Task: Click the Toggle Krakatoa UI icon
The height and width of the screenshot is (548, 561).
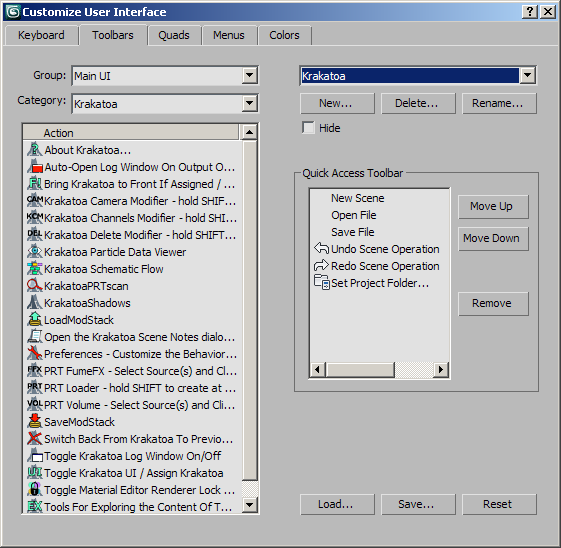Action: 35,473
